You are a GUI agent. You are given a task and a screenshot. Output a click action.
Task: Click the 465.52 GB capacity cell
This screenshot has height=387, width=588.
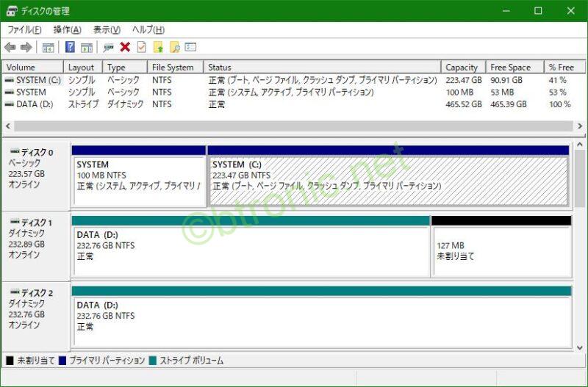pyautogui.click(x=464, y=104)
